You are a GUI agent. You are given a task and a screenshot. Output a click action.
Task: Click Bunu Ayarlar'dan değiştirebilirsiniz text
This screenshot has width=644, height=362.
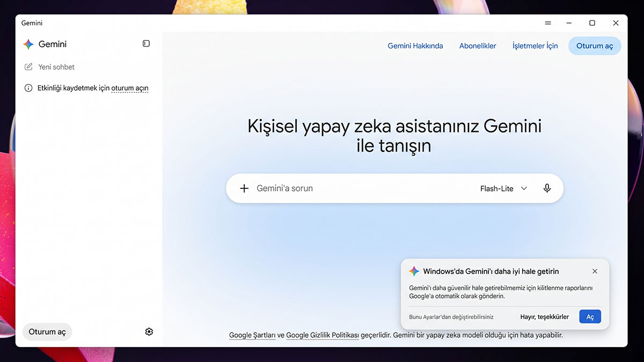tap(451, 317)
